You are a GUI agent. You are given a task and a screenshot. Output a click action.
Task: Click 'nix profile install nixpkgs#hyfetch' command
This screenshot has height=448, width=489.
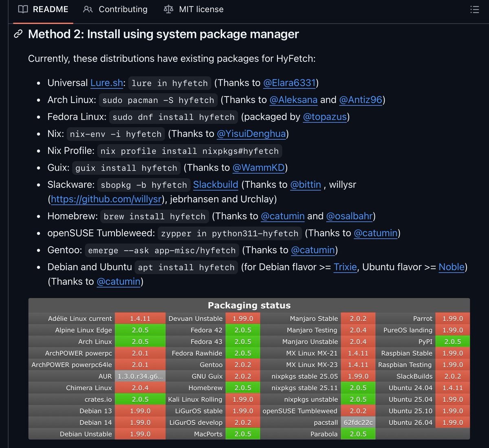point(189,151)
